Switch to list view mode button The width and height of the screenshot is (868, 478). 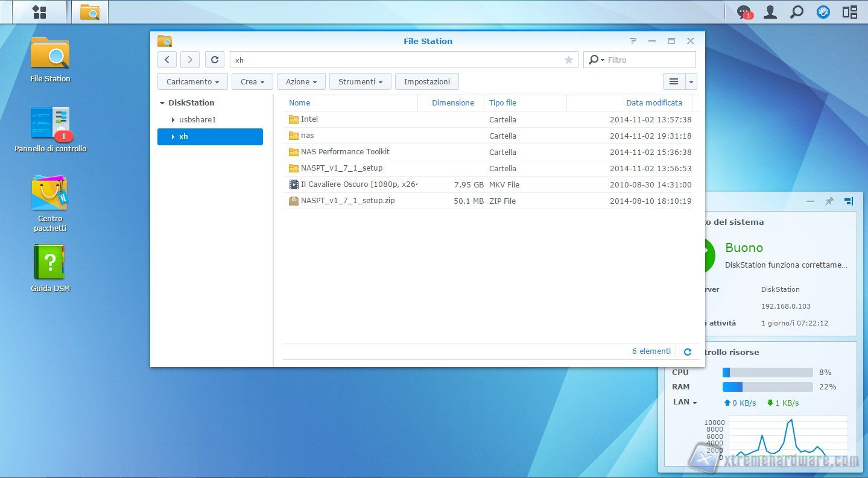[x=674, y=81]
